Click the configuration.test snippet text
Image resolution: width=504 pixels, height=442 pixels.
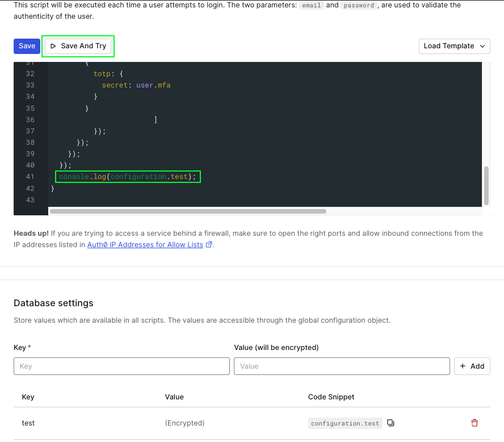click(x=345, y=423)
